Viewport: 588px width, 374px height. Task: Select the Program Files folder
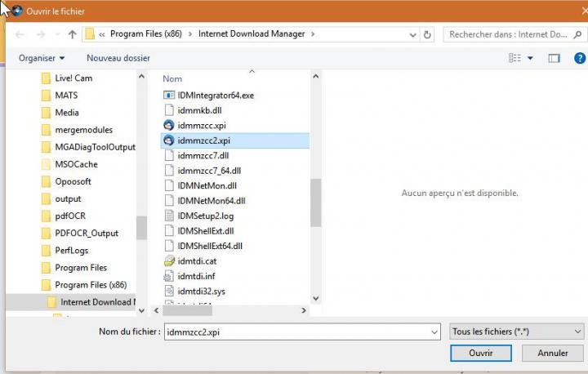[x=74, y=268]
